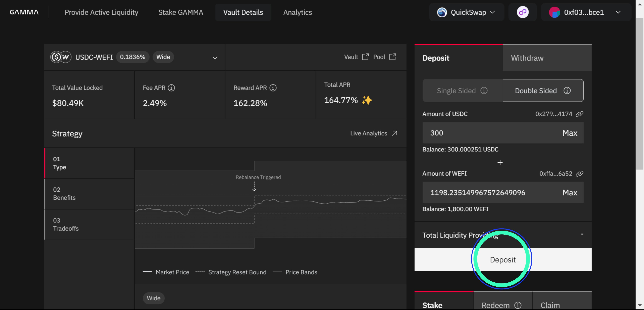Click the QuickSwap dragon logo icon

click(x=442, y=12)
